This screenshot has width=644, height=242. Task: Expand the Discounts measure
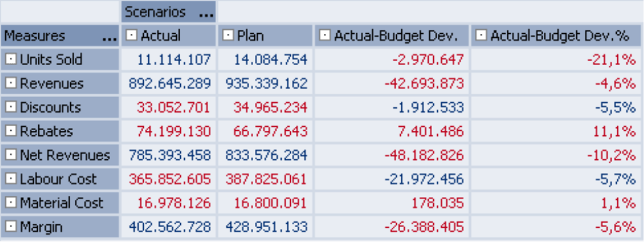pos(10,107)
